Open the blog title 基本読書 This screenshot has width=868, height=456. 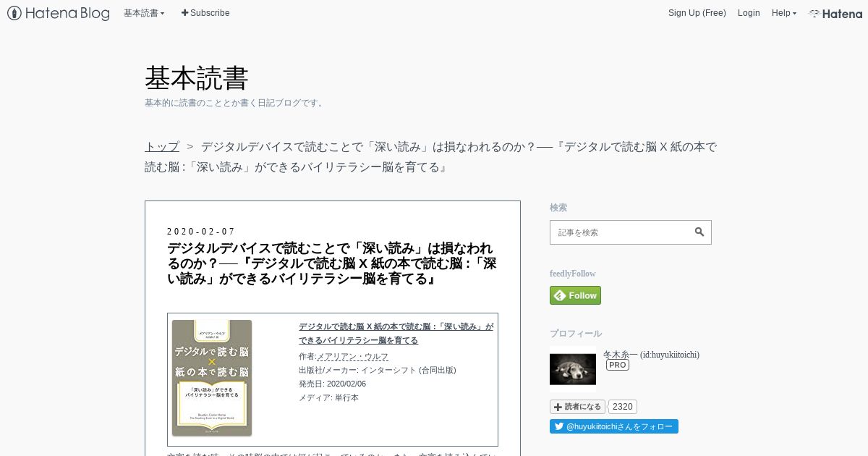[197, 77]
